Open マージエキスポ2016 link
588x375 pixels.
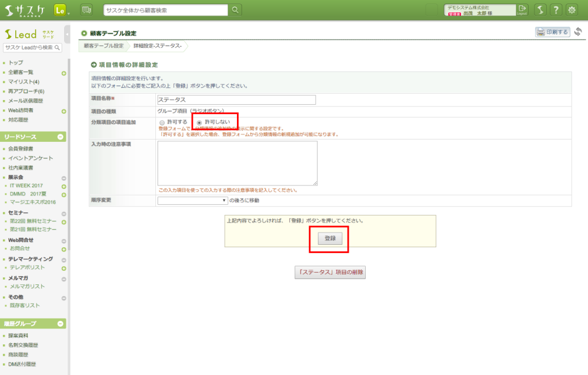click(x=32, y=202)
